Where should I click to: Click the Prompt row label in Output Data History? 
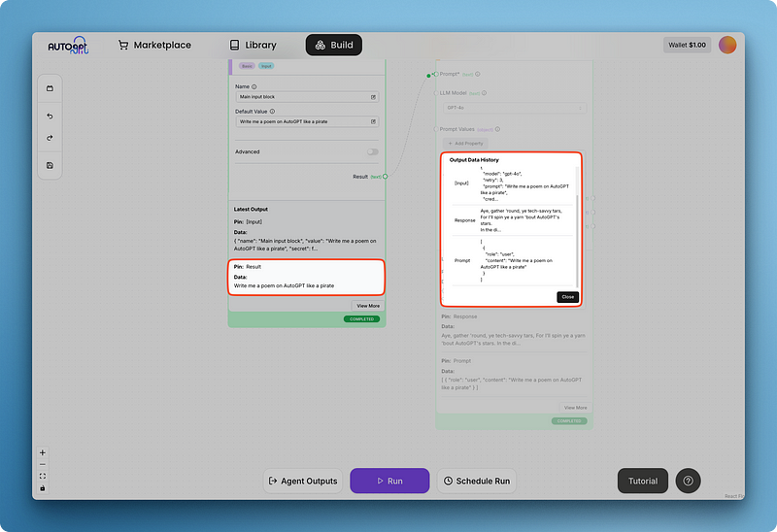462,260
